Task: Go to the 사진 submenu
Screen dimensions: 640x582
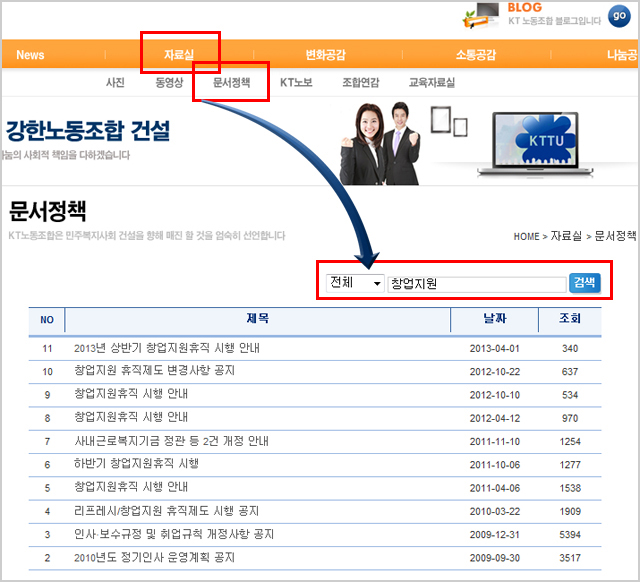Action: click(x=115, y=83)
